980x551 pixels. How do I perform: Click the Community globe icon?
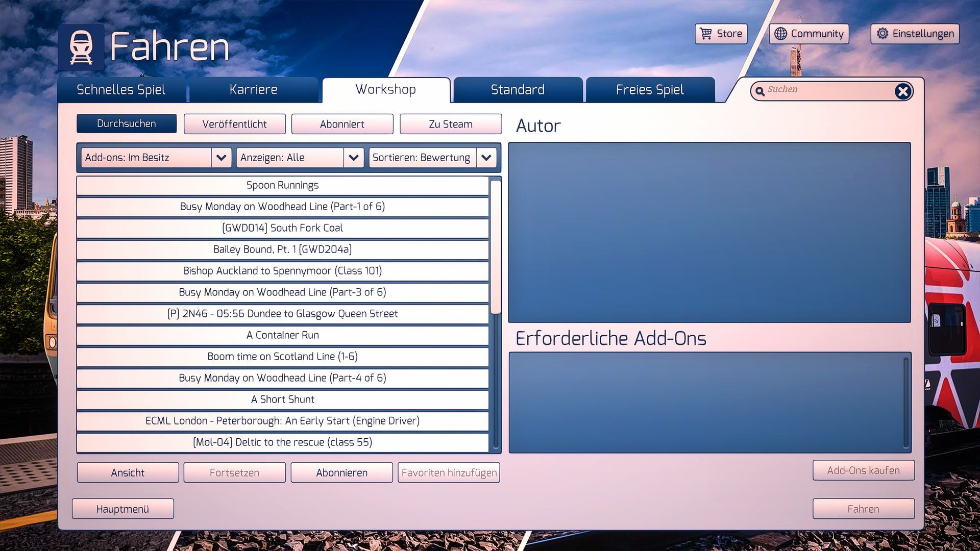point(780,34)
